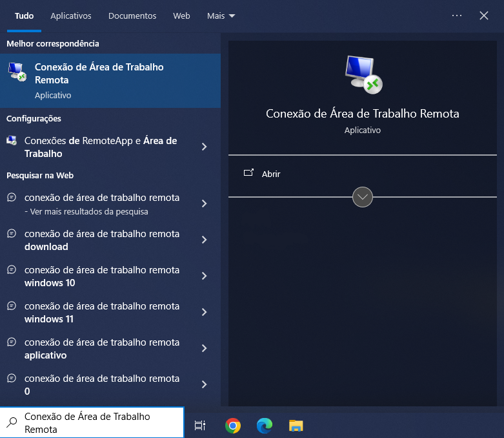The height and width of the screenshot is (438, 504).
Task: Launch Microsoft Edge from the taskbar
Action: click(x=264, y=425)
